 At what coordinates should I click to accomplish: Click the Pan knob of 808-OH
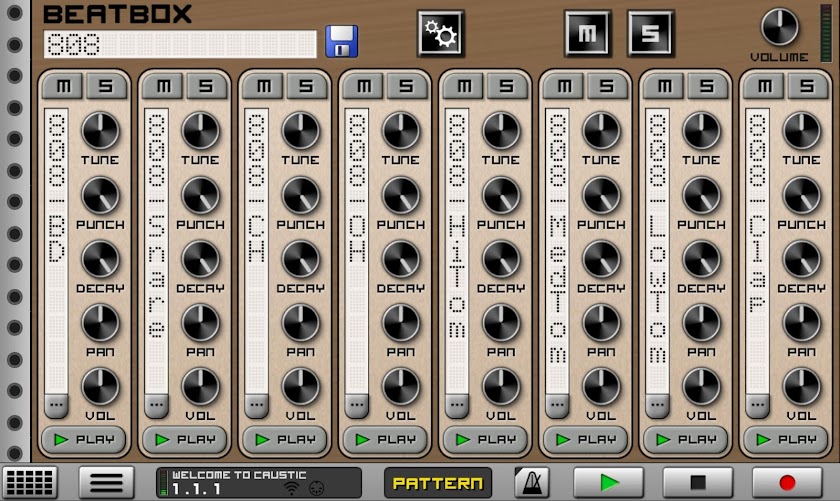pos(401,323)
